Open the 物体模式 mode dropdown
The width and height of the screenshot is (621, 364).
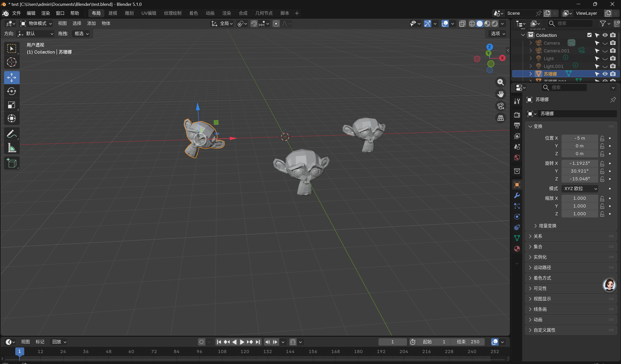(x=36, y=24)
